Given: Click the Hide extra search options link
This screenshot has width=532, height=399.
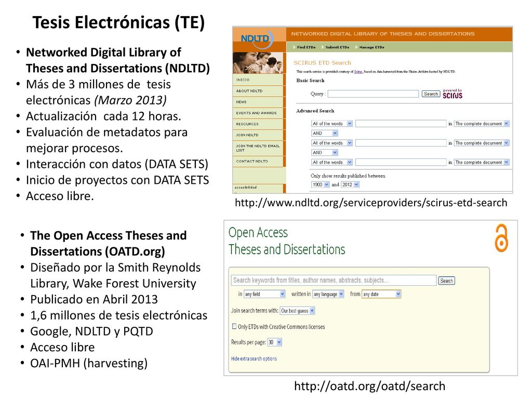Looking at the screenshot, I should pos(254,358).
